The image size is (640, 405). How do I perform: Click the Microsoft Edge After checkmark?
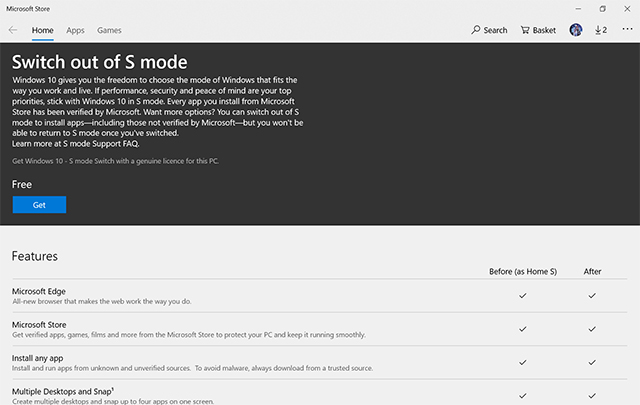point(592,295)
